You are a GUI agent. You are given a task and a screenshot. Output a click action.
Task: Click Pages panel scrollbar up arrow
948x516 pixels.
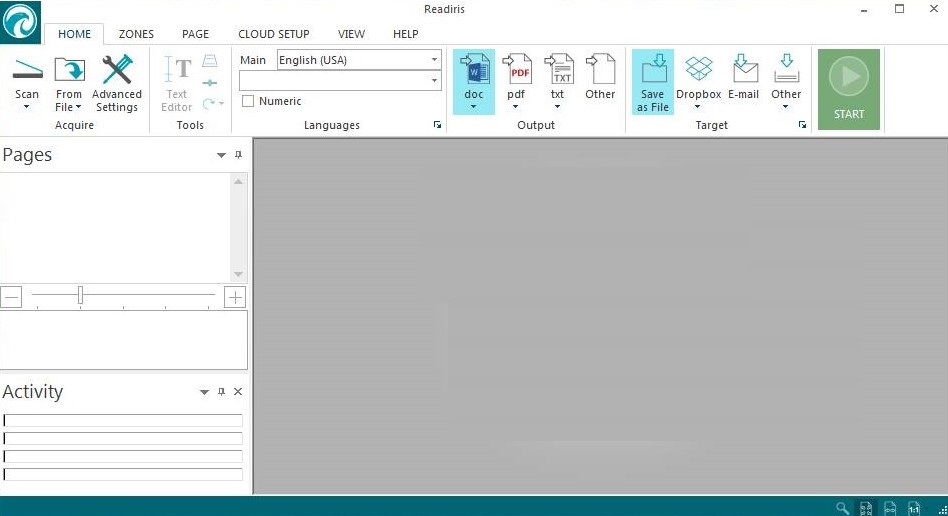pos(239,181)
